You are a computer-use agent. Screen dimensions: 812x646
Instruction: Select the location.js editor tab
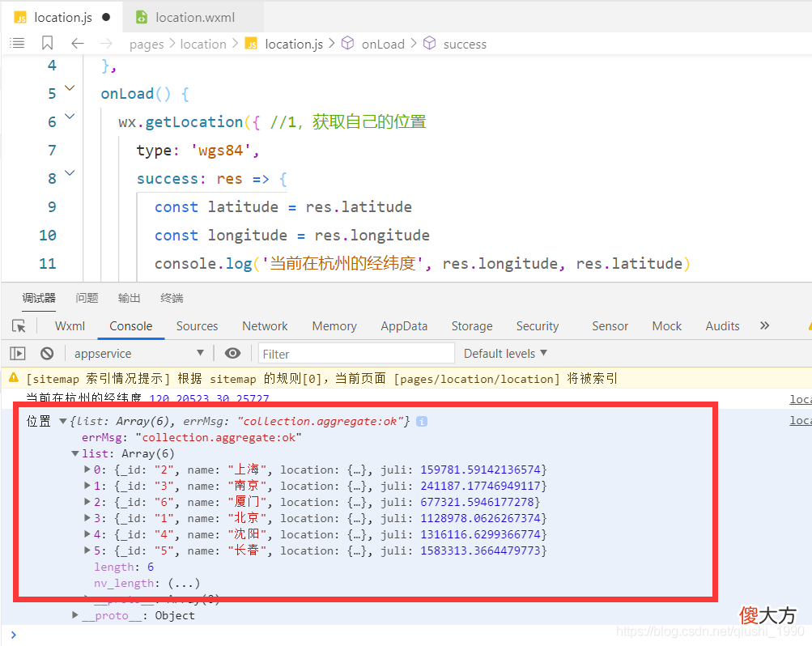point(62,17)
